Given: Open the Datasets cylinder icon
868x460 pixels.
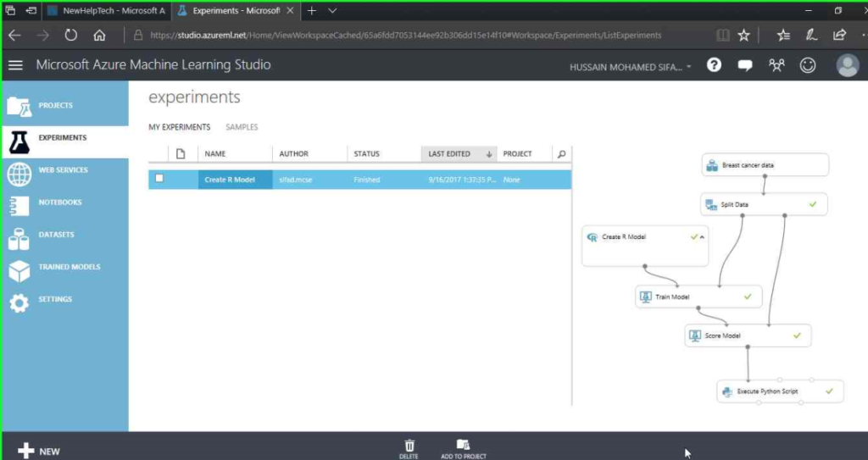Looking at the screenshot, I should [x=19, y=239].
